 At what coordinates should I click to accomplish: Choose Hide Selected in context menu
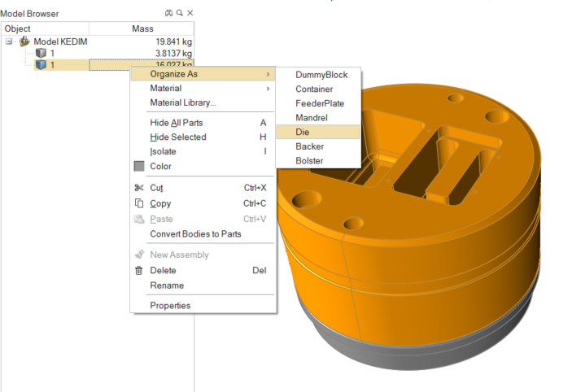[x=178, y=137]
